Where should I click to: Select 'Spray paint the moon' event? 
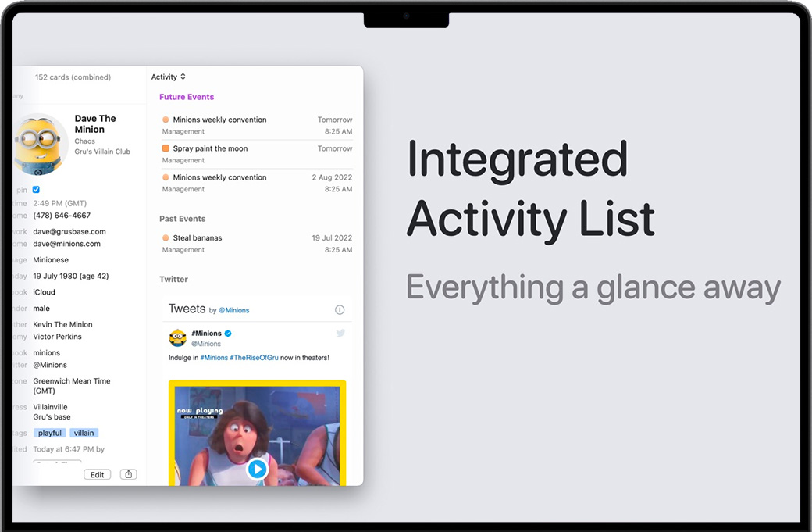258,155
